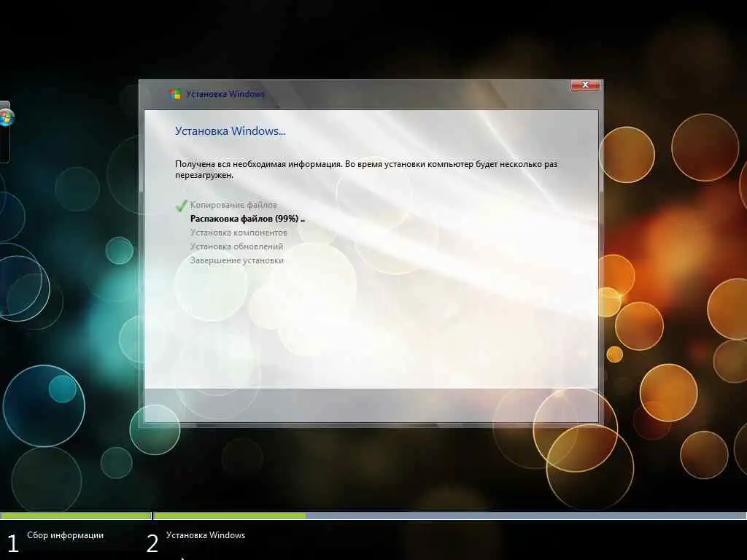Click the 'Установка обновлений' step text
The height and width of the screenshot is (560, 747).
click(x=237, y=246)
